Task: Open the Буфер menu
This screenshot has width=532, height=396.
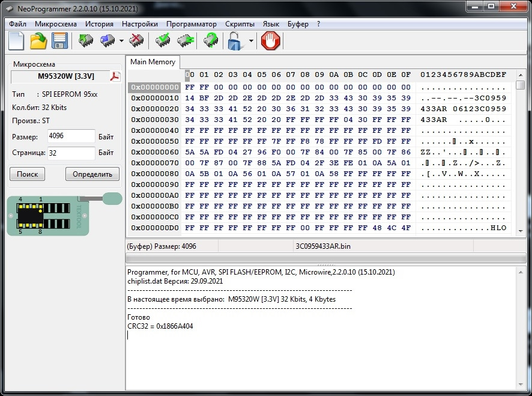Action: [298, 24]
